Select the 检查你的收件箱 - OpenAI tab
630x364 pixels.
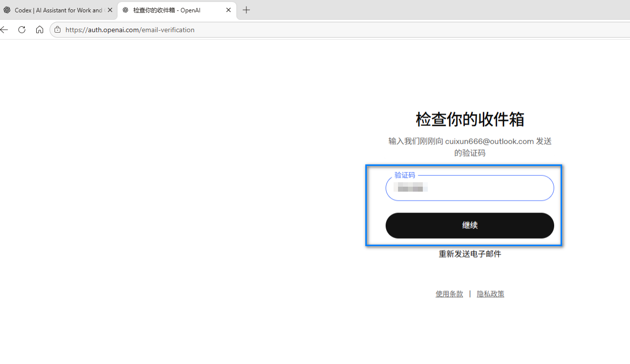coord(177,10)
